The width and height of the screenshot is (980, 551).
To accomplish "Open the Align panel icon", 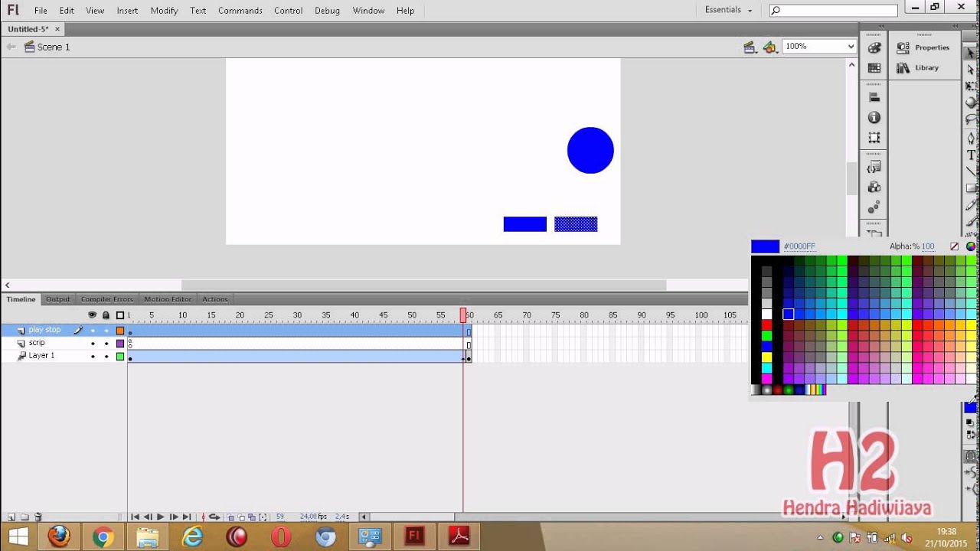I will coord(874,97).
